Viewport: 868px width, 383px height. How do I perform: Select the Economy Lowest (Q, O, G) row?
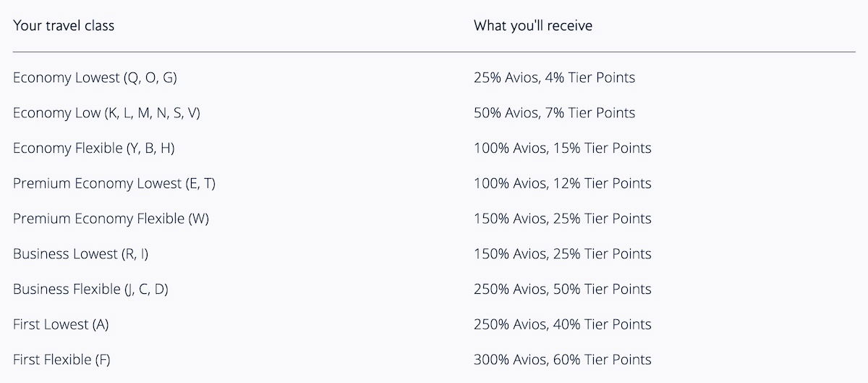tap(434, 77)
